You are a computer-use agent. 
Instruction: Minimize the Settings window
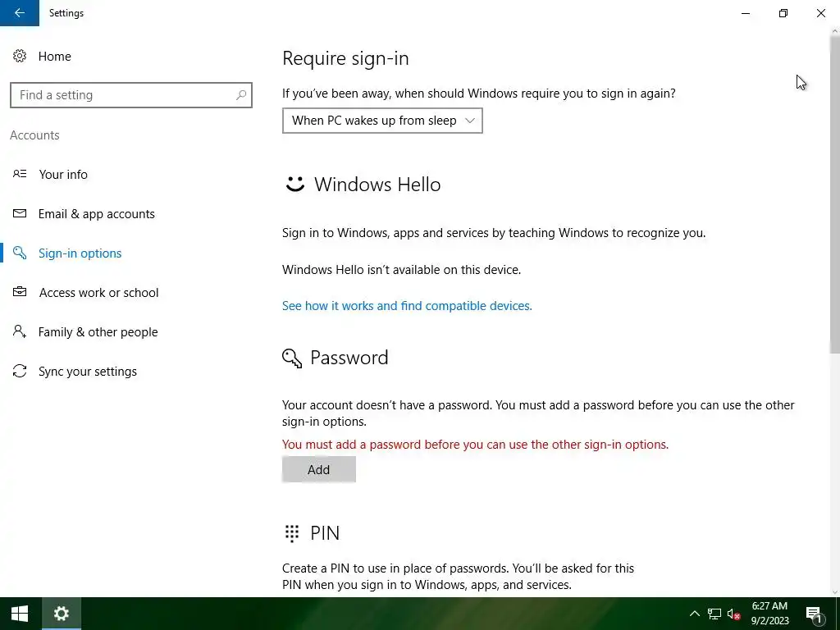click(x=746, y=13)
